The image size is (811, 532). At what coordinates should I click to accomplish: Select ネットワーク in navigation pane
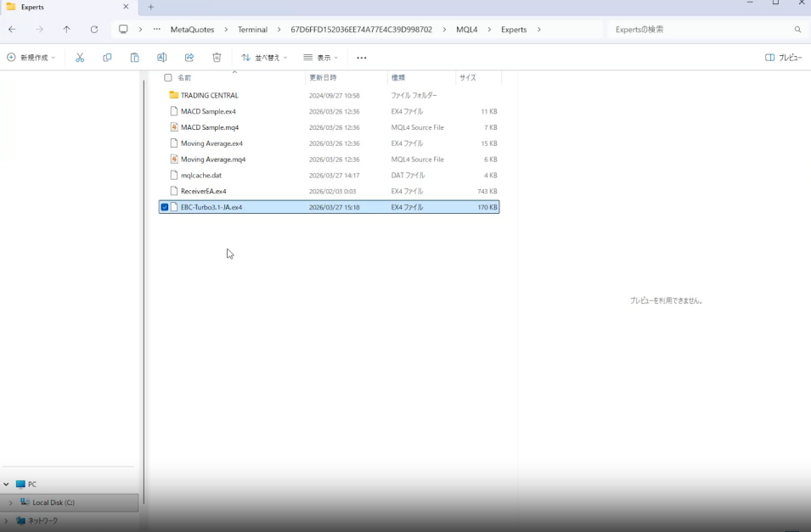[42, 521]
